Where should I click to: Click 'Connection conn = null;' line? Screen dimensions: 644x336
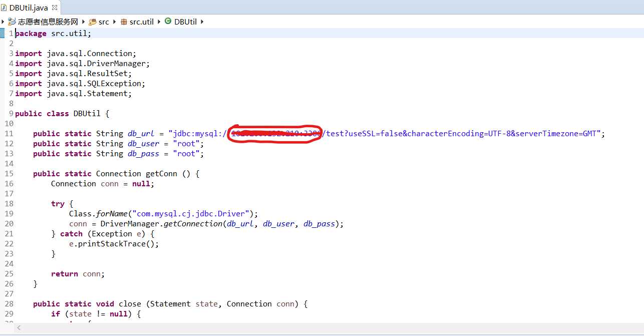103,184
